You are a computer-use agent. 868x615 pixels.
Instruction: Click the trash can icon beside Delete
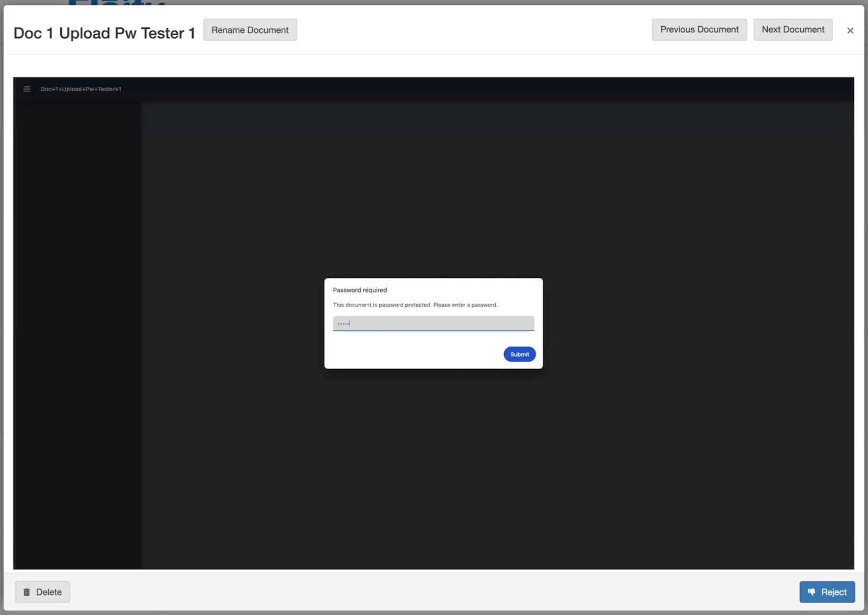(x=27, y=592)
